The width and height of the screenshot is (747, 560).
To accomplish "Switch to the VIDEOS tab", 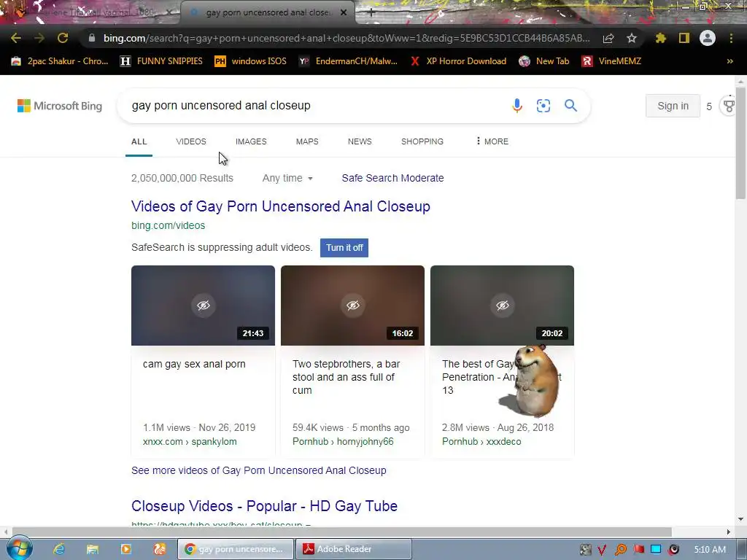I will (x=191, y=141).
